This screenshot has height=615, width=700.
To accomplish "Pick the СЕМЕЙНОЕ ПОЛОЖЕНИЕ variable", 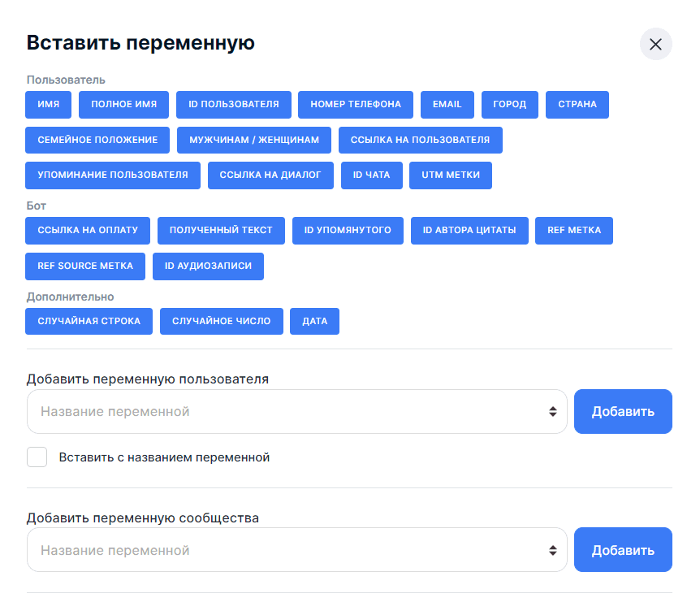I will [x=97, y=140].
